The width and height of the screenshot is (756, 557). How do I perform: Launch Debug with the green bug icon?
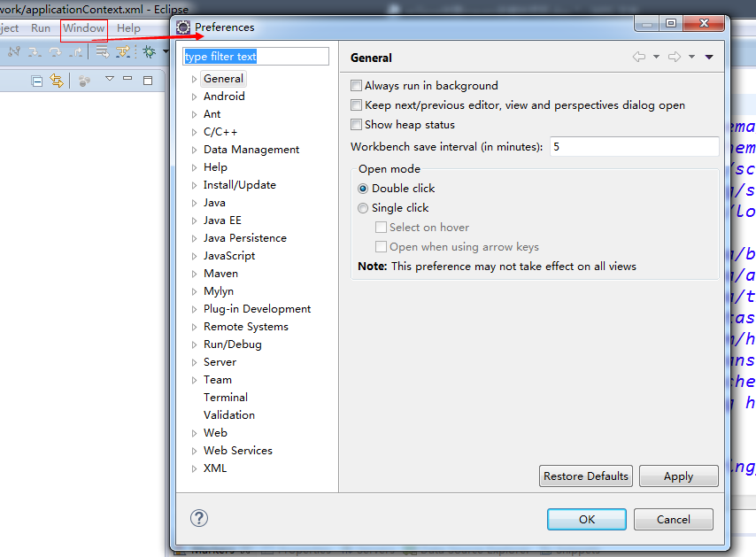(149, 51)
